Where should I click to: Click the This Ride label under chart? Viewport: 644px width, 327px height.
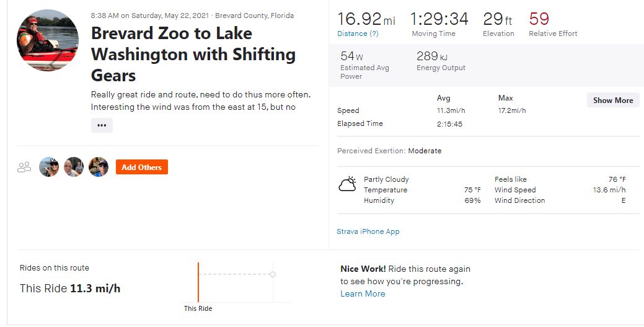pyautogui.click(x=198, y=308)
